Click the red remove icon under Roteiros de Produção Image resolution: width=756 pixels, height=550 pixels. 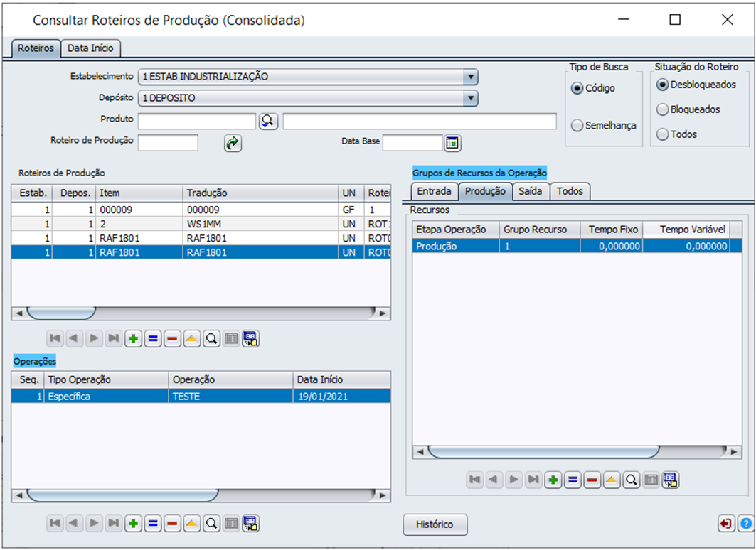point(172,339)
